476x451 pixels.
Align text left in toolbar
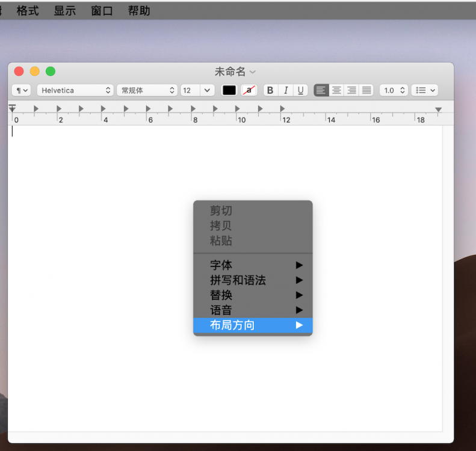[321, 90]
